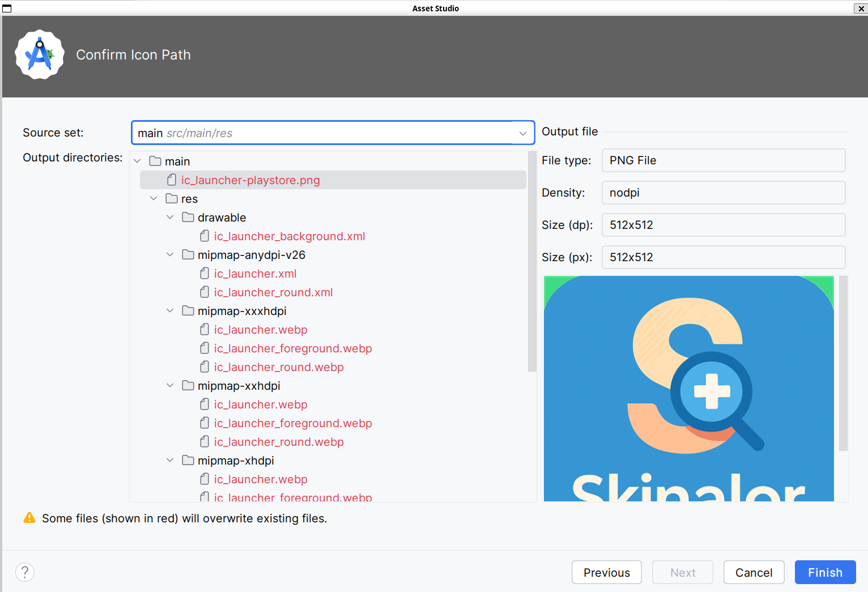Collapse the mipmap-xxxhdpi node
Image resolution: width=868 pixels, height=592 pixels.
(170, 311)
